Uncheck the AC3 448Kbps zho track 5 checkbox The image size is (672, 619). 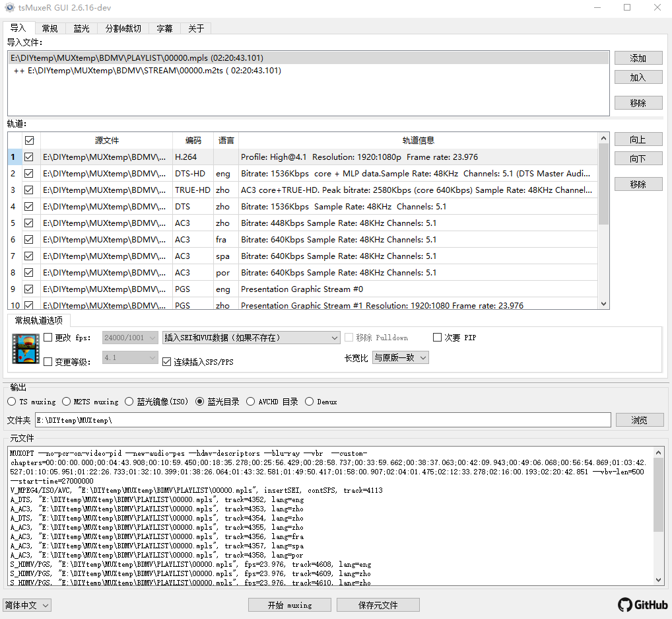28,223
